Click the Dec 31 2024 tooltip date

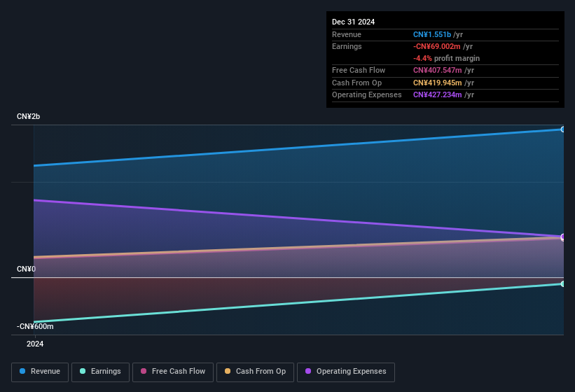click(x=353, y=22)
